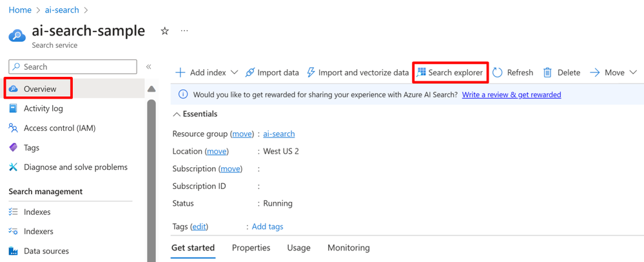Viewport: 644px width, 262px height.
Task: Click the ai-search-sample title text
Action: click(x=88, y=31)
